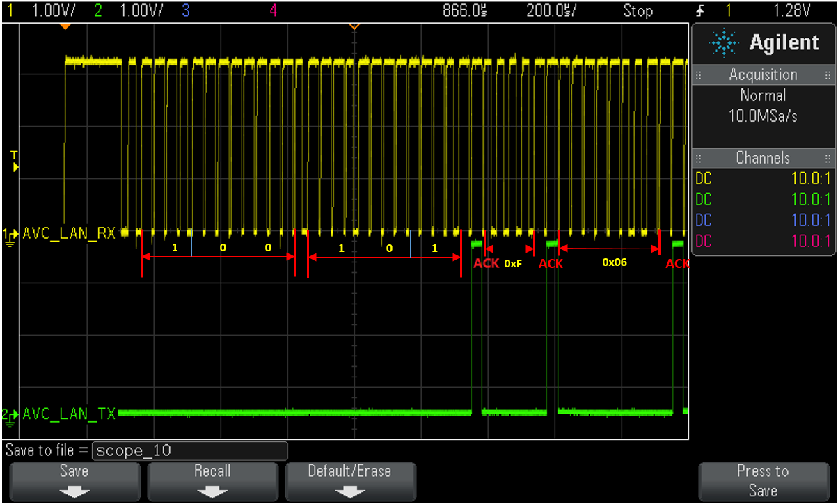Open the Recall softkey menu

coord(212,481)
